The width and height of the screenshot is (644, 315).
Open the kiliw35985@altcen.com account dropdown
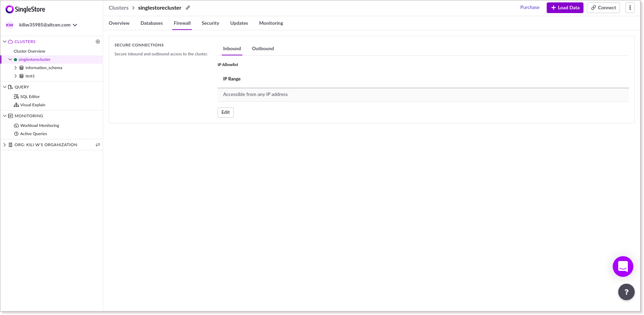48,25
